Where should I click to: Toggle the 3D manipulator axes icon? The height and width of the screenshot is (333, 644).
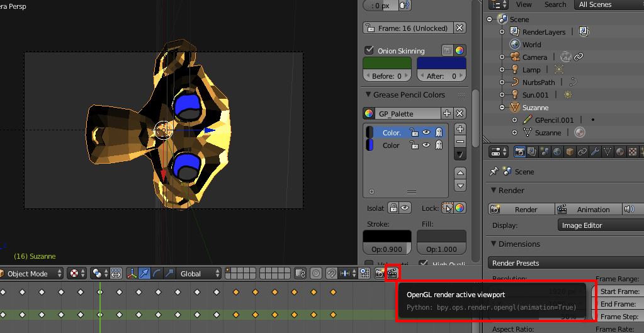pyautogui.click(x=132, y=273)
